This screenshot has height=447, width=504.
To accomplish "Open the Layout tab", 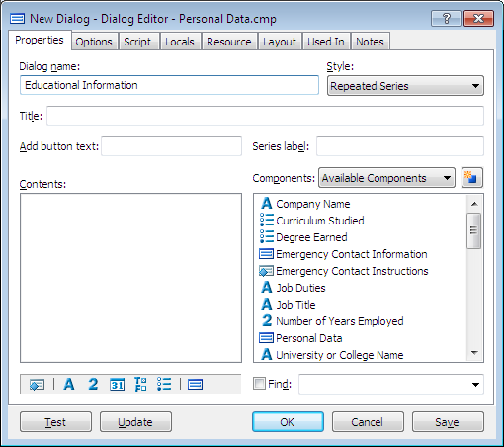I will pyautogui.click(x=280, y=42).
